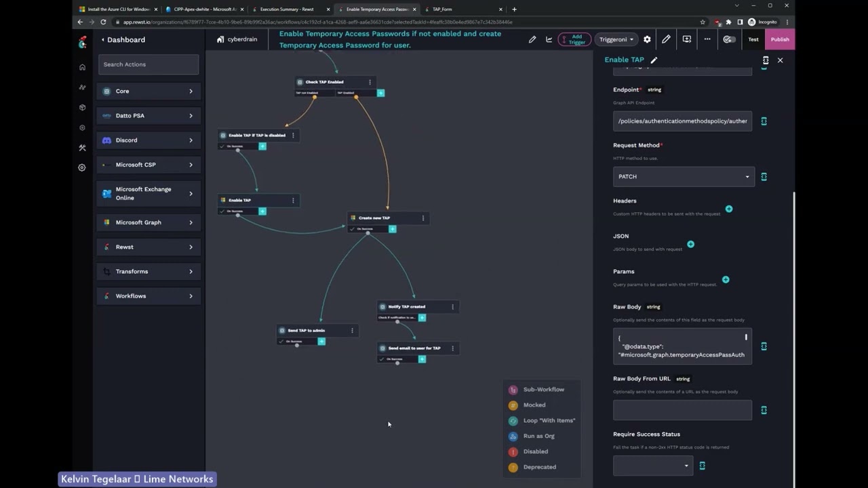The image size is (868, 488).
Task: Click the analytics chart icon in toolbar
Action: (x=549, y=39)
